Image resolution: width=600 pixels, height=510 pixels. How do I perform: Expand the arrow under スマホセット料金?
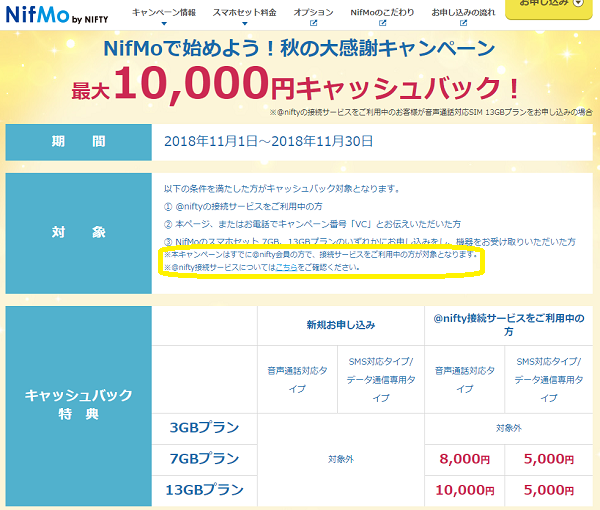click(245, 24)
